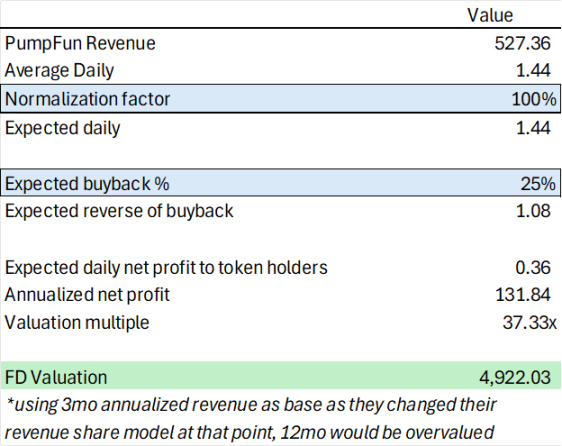The width and height of the screenshot is (562, 446).
Task: Select the Average Daily 1.44 value
Action: coord(533,70)
